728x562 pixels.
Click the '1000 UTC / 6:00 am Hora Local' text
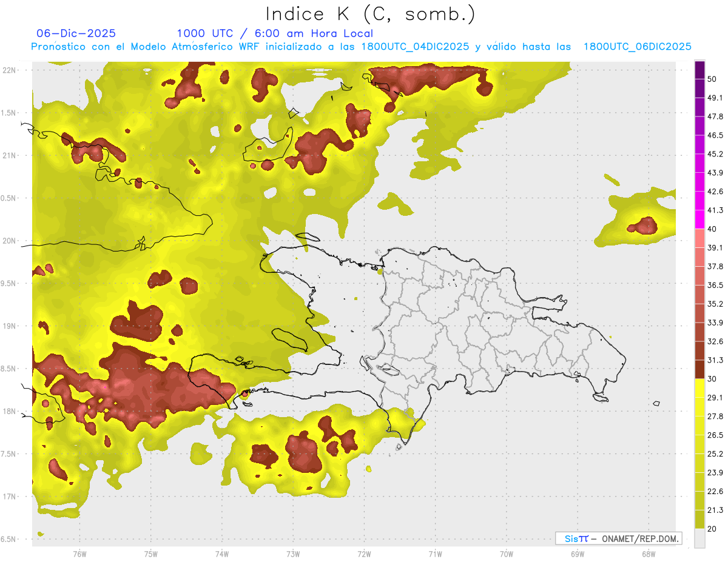[275, 33]
